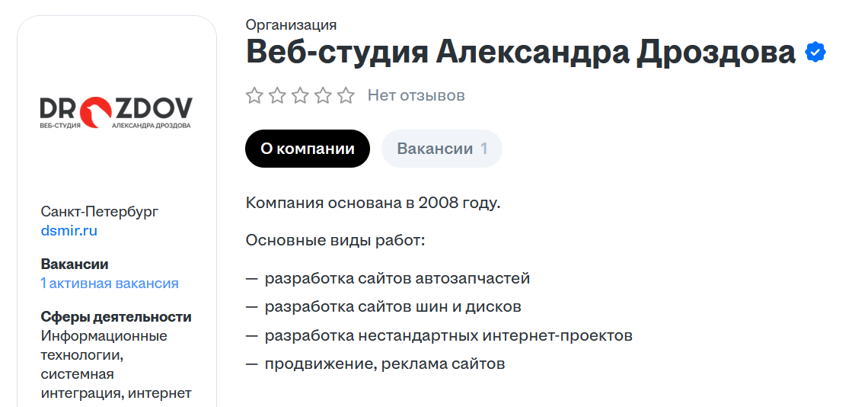Click the vacancy count "1" in Вакансии tab
The image size is (868, 407).
tap(484, 149)
